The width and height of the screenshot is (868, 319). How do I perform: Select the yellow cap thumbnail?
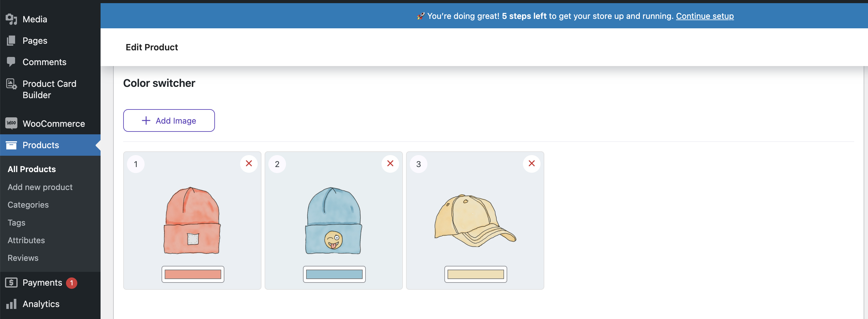click(x=475, y=221)
